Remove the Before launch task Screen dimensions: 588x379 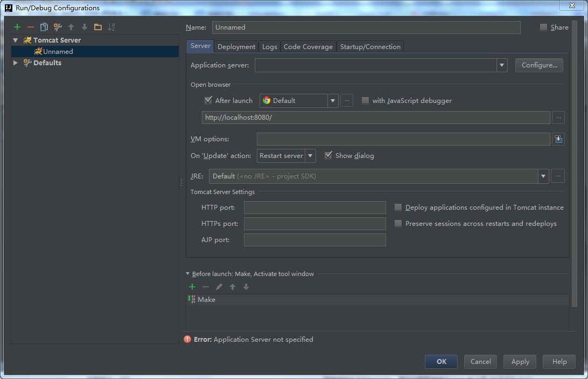coord(206,287)
